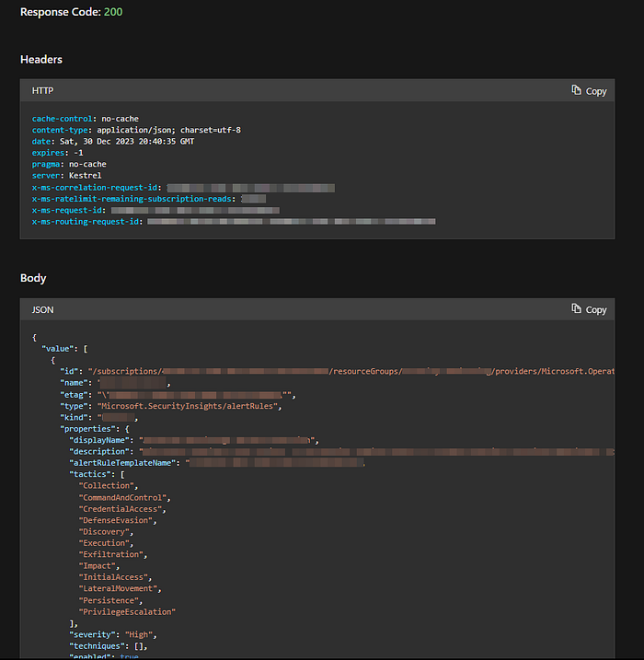Click the JSON code block label
Screen dimensions: 644x660
[43, 309]
